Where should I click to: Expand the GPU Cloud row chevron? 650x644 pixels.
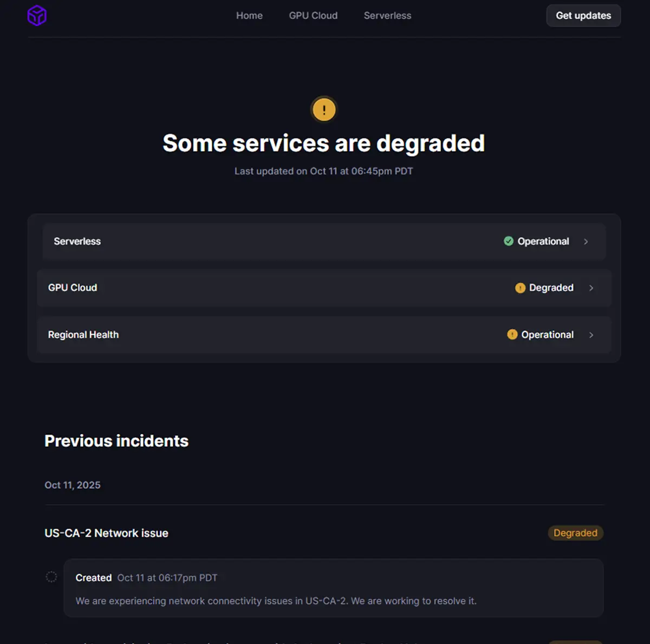591,288
